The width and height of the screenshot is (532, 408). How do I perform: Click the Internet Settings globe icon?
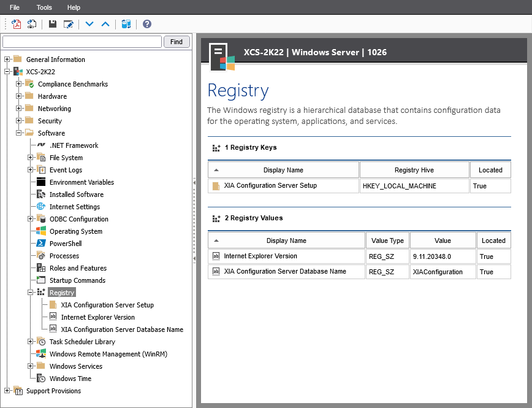tap(41, 206)
